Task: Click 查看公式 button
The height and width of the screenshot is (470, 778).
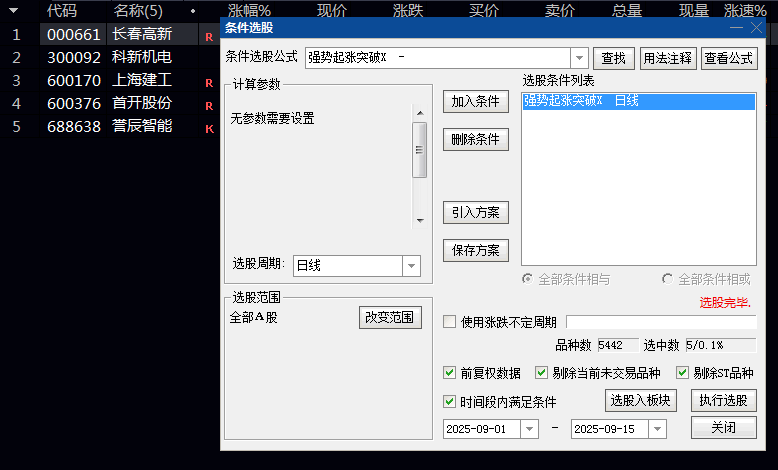Action: point(729,58)
